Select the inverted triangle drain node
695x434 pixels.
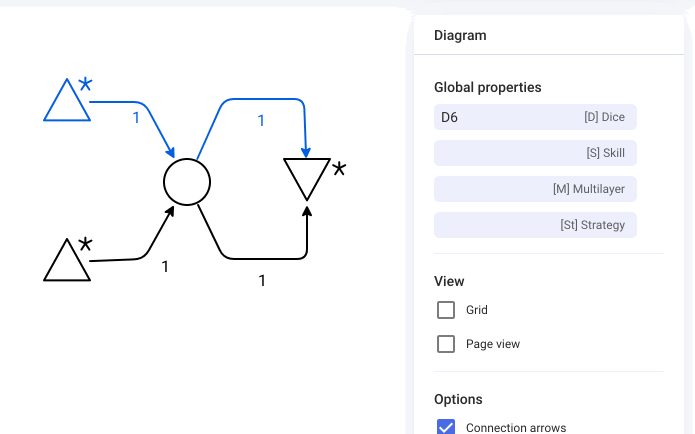click(307, 176)
